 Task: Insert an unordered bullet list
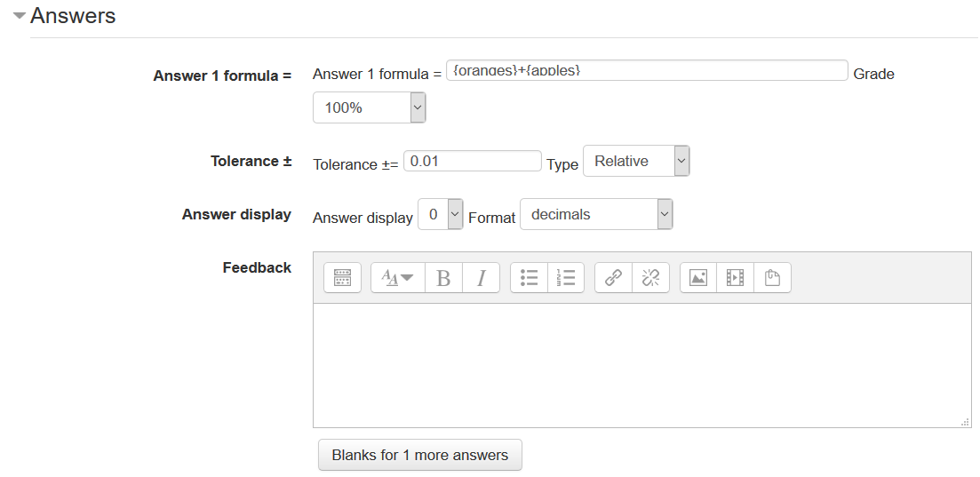click(x=529, y=278)
